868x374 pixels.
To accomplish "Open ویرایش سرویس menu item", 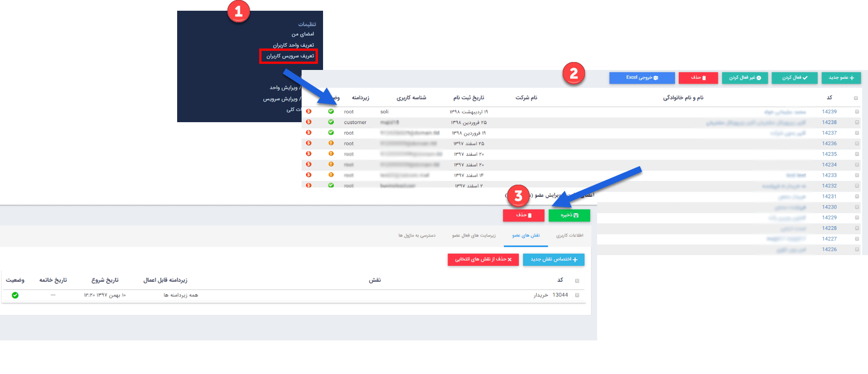I will click(282, 99).
